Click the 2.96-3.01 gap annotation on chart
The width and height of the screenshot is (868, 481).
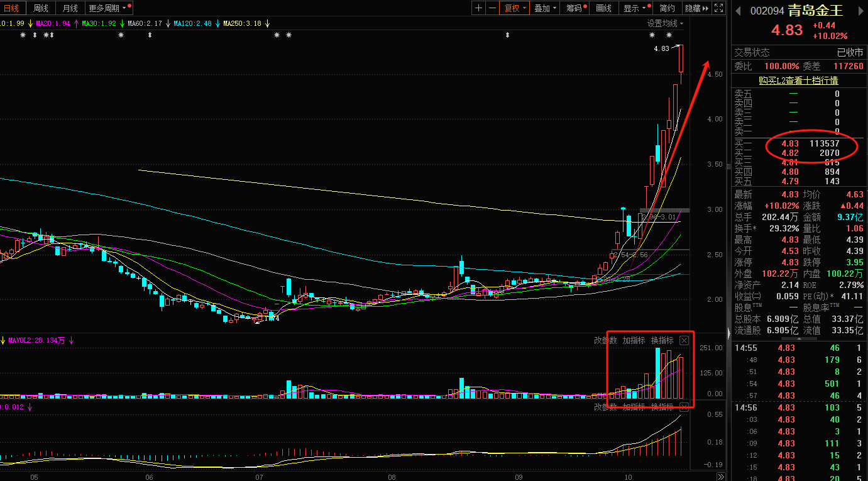659,217
